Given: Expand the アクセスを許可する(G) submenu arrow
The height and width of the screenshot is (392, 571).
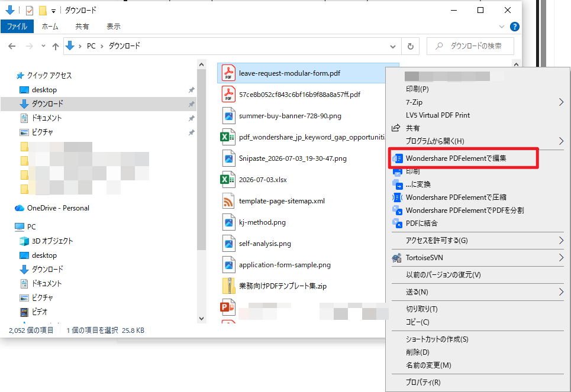Looking at the screenshot, I should click(x=561, y=241).
